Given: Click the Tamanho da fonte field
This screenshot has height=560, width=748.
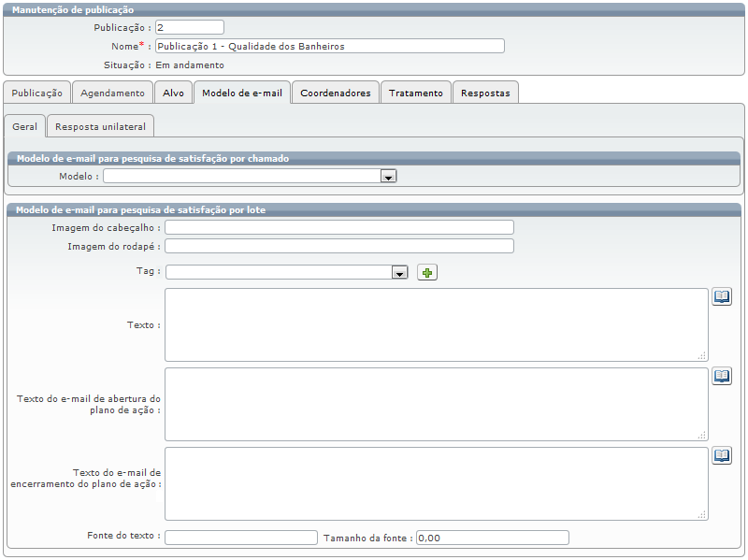Looking at the screenshot, I should point(492,538).
